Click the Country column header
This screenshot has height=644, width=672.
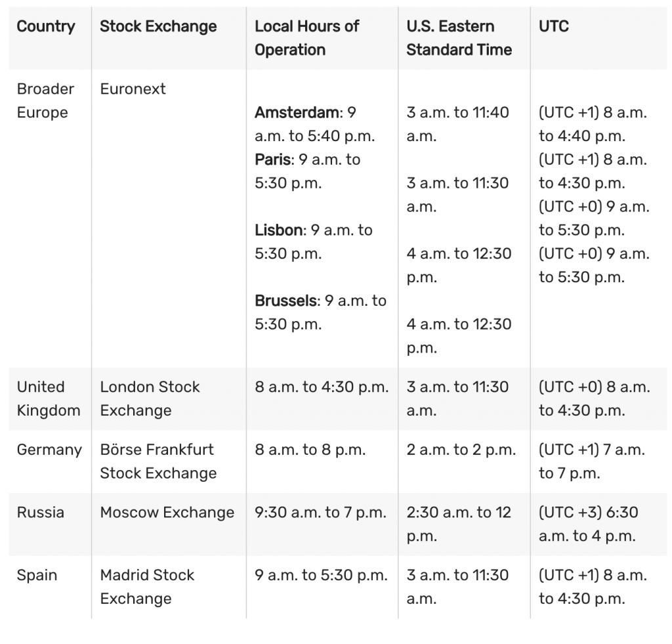pos(46,27)
